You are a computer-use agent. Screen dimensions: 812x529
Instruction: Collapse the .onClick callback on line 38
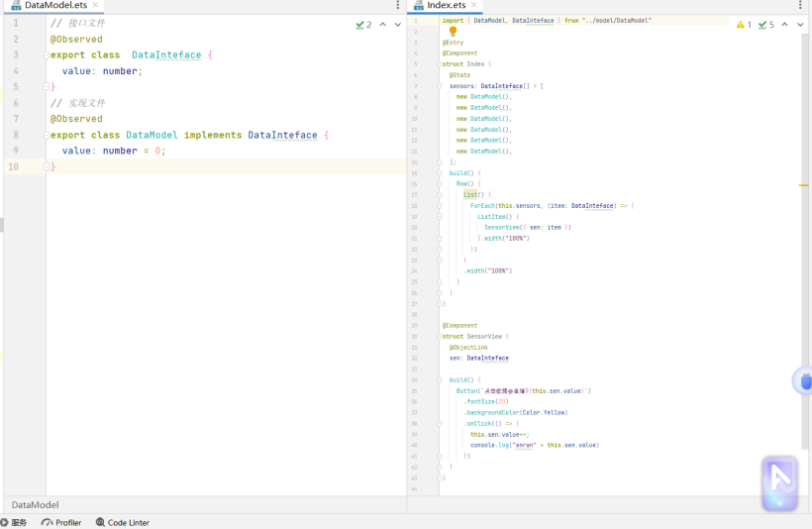tap(439, 423)
